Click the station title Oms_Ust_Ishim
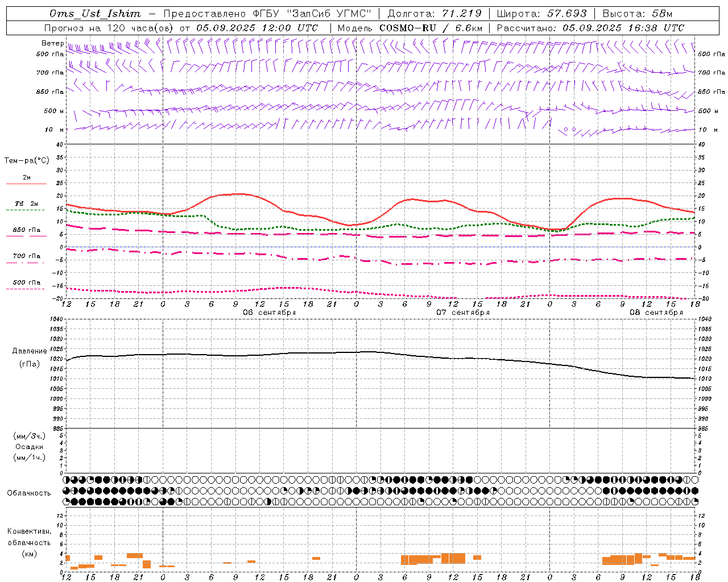This screenshot has height=582, width=728. 95,14
